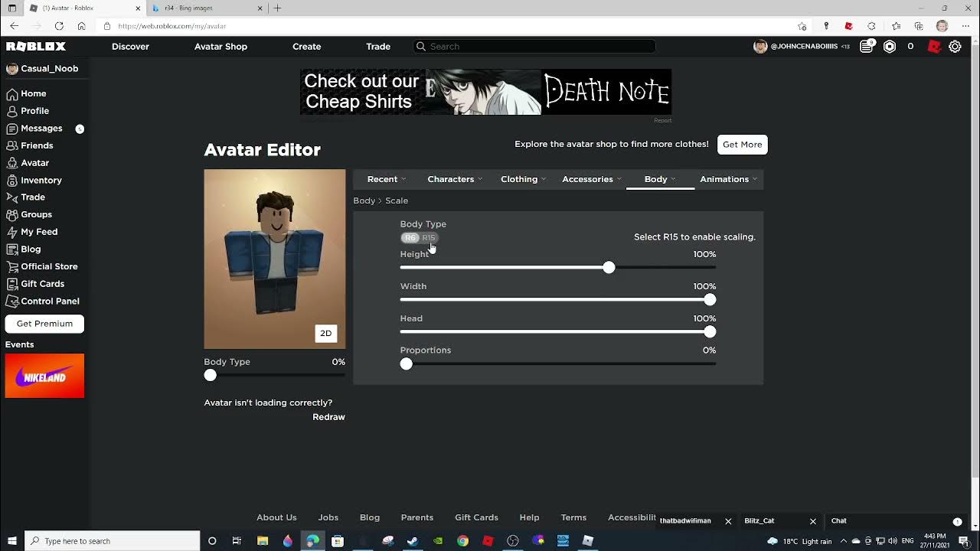Open Create in the top navigation

pos(306,47)
